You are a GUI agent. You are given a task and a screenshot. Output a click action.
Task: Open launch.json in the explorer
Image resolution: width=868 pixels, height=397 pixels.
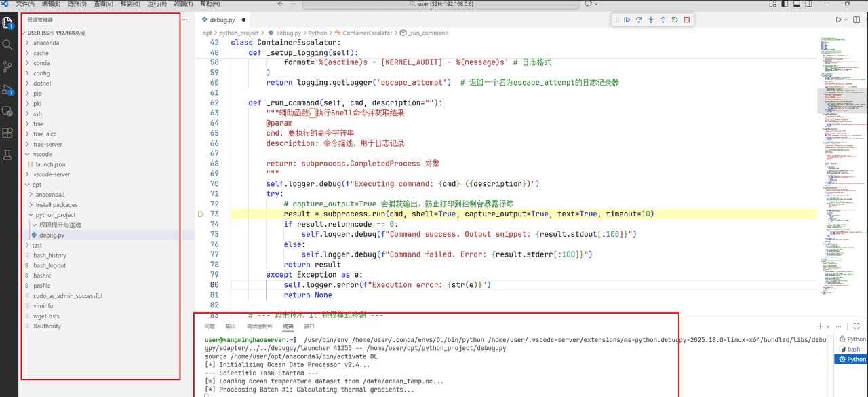tap(50, 164)
